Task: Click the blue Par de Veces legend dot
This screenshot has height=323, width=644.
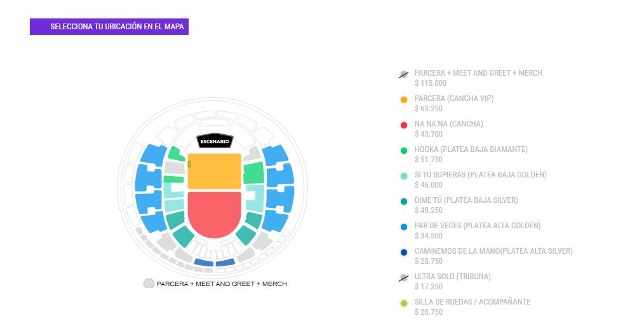Action: (x=404, y=227)
